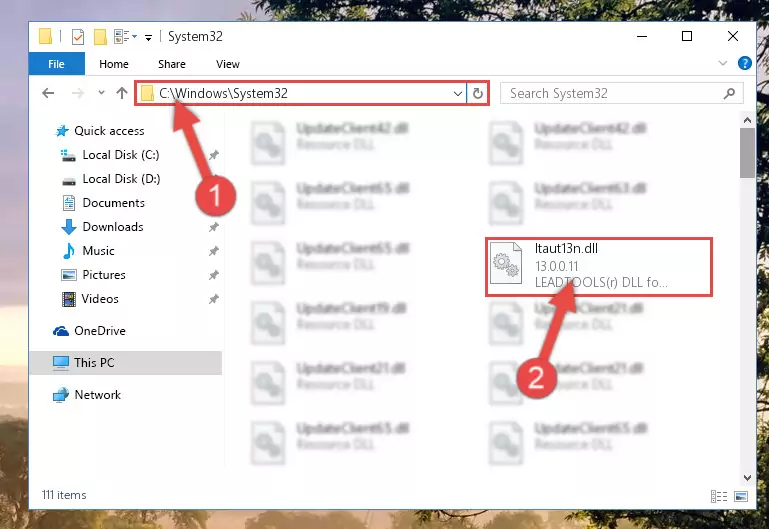
Task: Open the Customize Quick Access Toolbar dropdown
Action: pyautogui.click(x=148, y=37)
